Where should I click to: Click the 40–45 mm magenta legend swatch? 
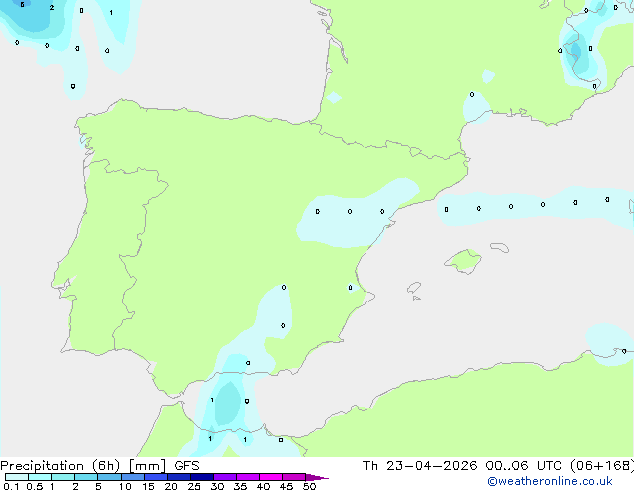click(x=271, y=477)
